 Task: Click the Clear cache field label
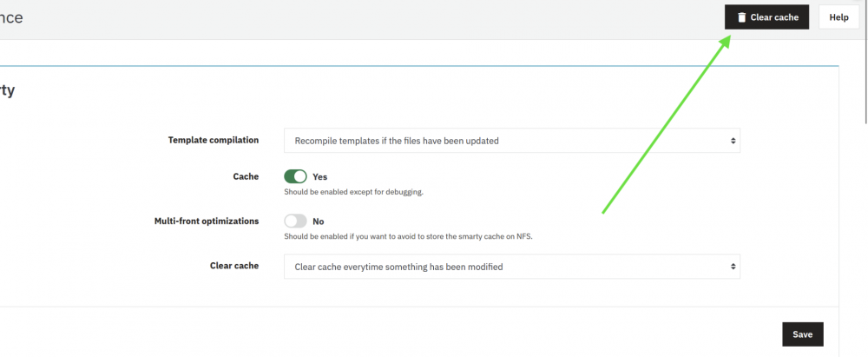(234, 266)
